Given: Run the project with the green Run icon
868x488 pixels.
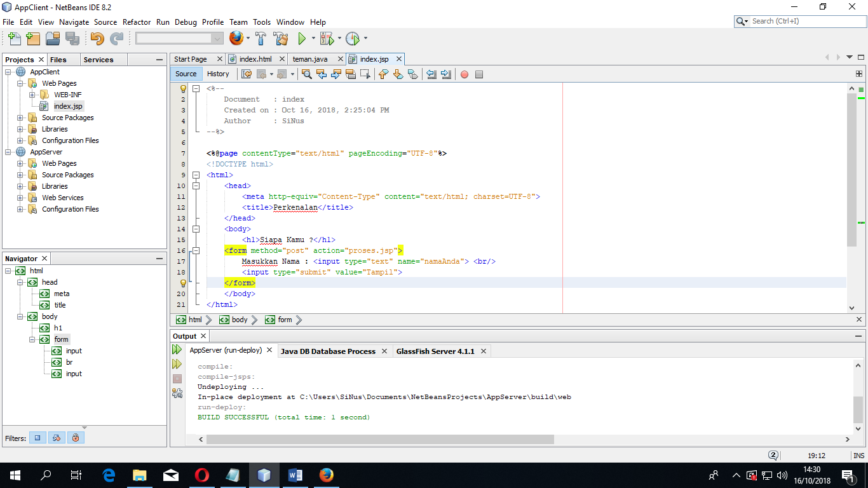Looking at the screenshot, I should coord(301,38).
